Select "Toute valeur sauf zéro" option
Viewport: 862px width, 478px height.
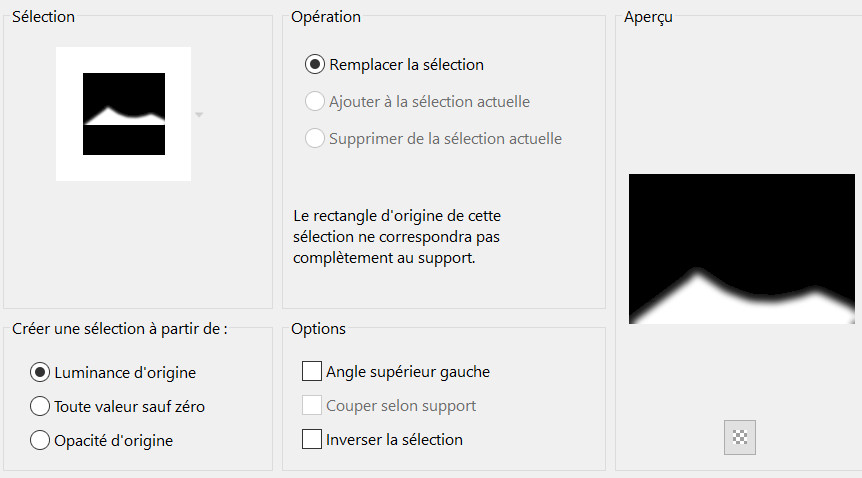pos(41,407)
